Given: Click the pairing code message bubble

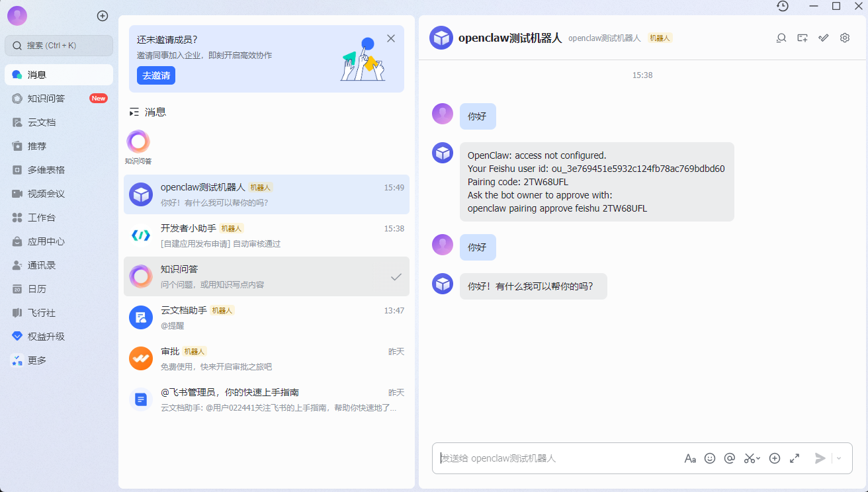Looking at the screenshot, I should pos(597,182).
